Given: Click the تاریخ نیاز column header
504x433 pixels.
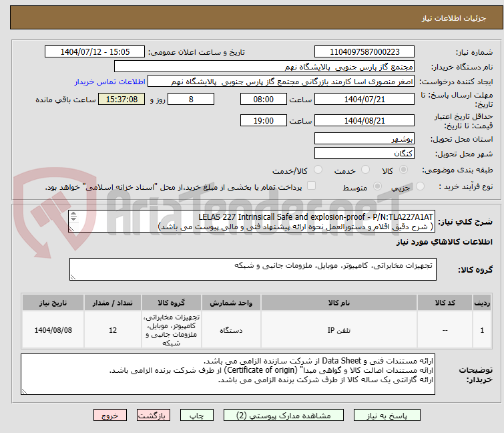Looking at the screenshot, I should coord(53,303).
